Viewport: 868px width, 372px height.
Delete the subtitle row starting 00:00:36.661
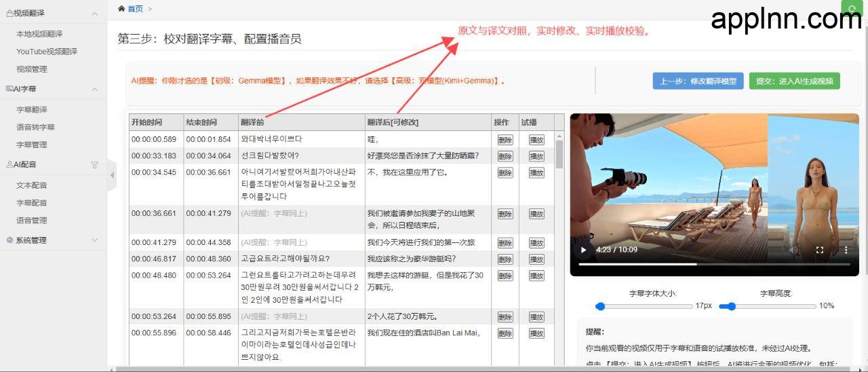(505, 214)
